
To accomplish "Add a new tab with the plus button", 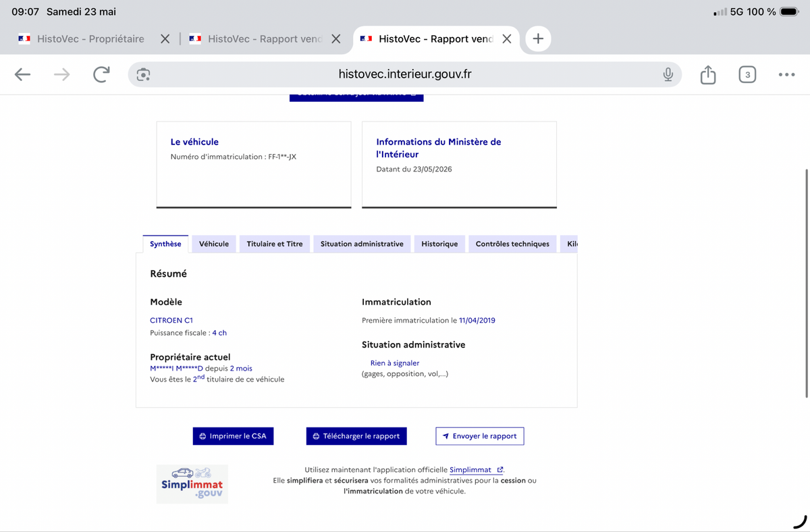I will pyautogui.click(x=538, y=38).
